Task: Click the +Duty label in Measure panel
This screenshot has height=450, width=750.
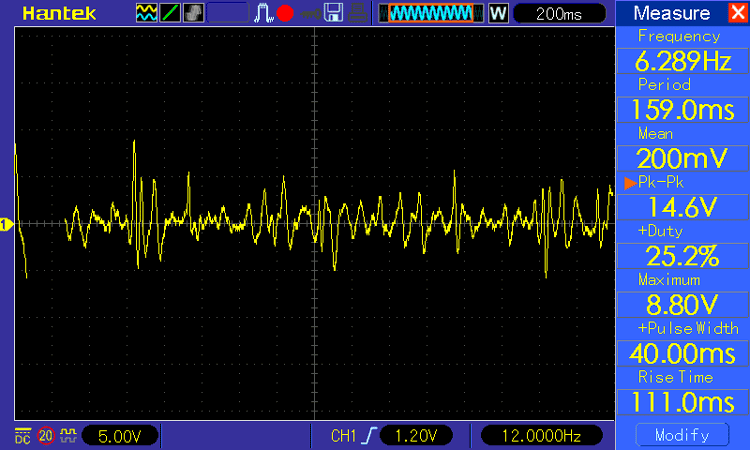Action: pyautogui.click(x=660, y=231)
